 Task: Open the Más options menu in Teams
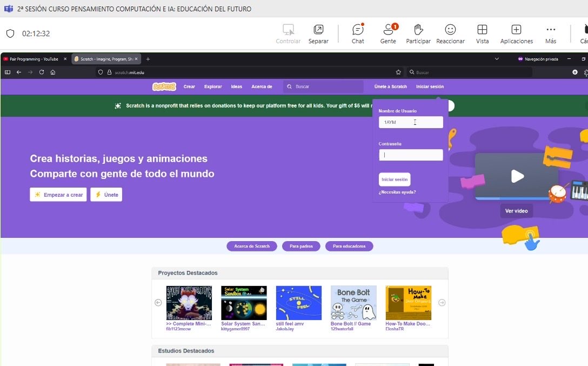[x=550, y=32]
